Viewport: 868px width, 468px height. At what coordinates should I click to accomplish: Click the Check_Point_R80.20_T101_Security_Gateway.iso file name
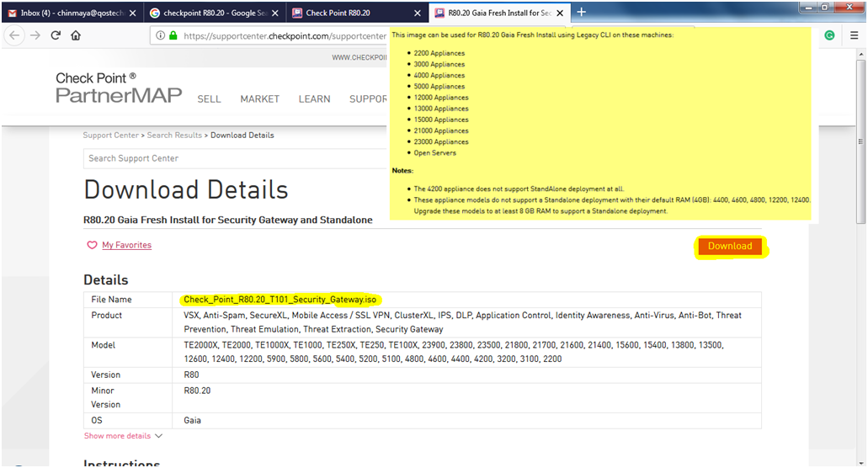pyautogui.click(x=280, y=300)
